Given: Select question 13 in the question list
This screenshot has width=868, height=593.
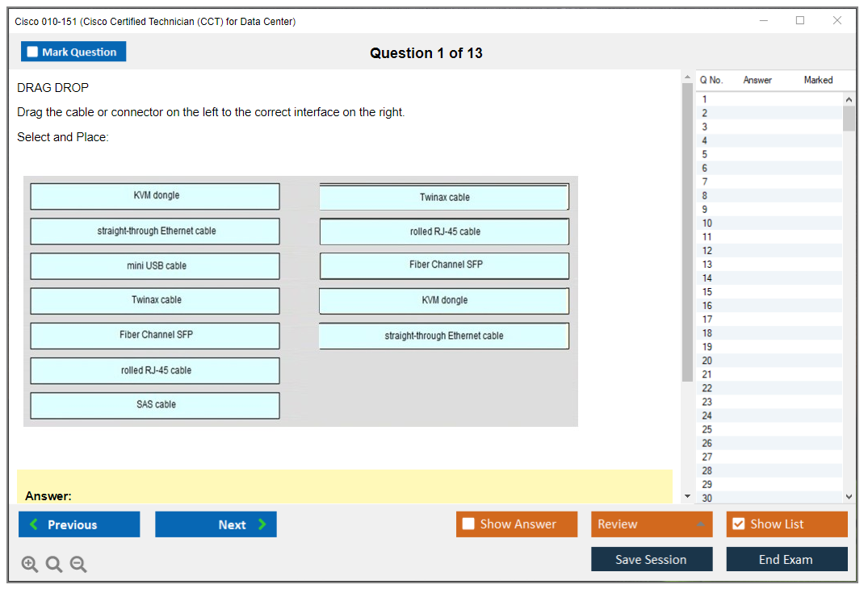Looking at the screenshot, I should tap(707, 265).
